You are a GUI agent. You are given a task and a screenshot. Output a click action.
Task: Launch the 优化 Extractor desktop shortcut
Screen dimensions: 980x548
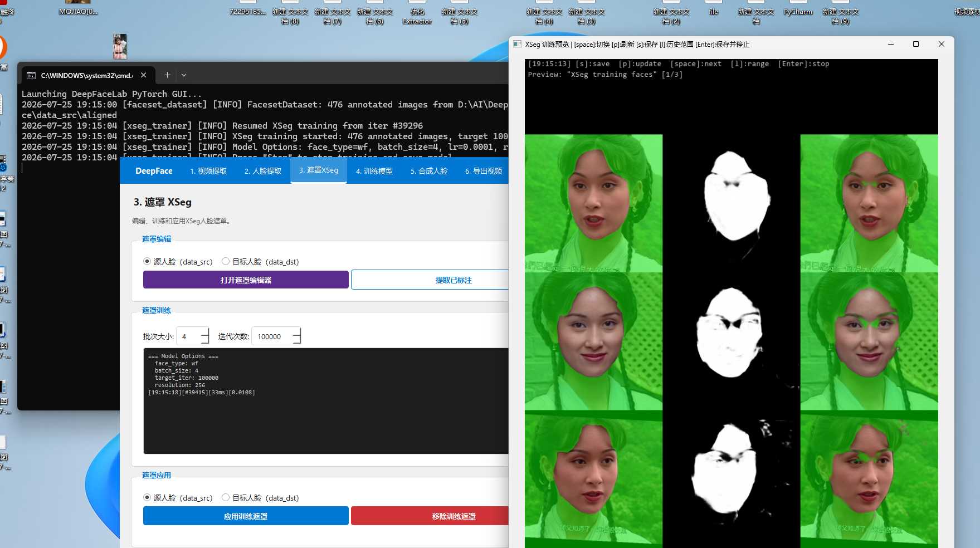pos(417,13)
